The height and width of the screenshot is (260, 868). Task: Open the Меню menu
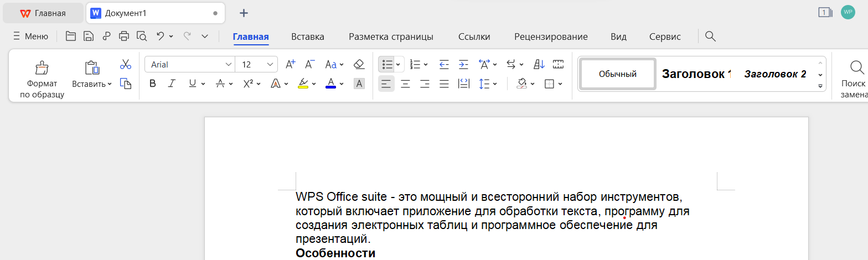click(x=30, y=37)
